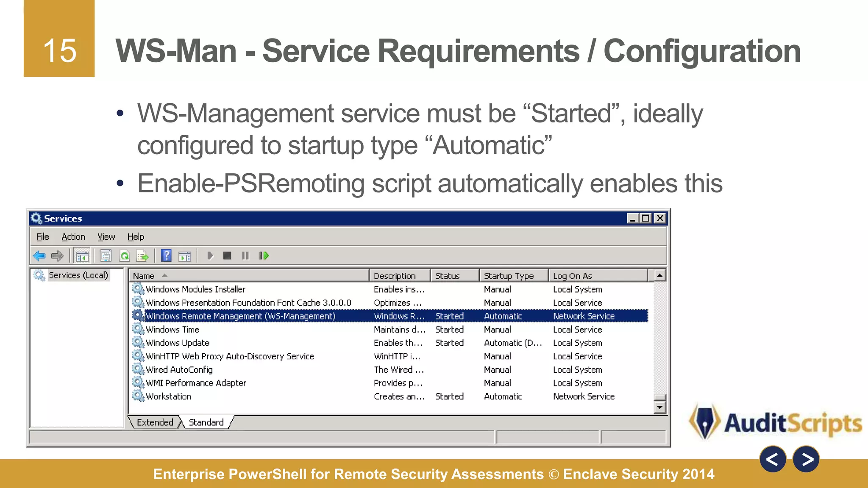
Task: Toggle the Show/Hide Console Tree icon
Action: (82, 256)
